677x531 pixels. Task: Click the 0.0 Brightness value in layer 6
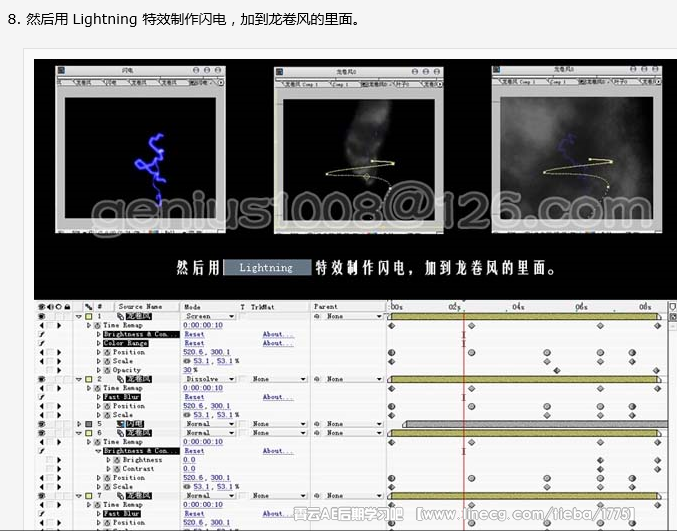[x=189, y=460]
